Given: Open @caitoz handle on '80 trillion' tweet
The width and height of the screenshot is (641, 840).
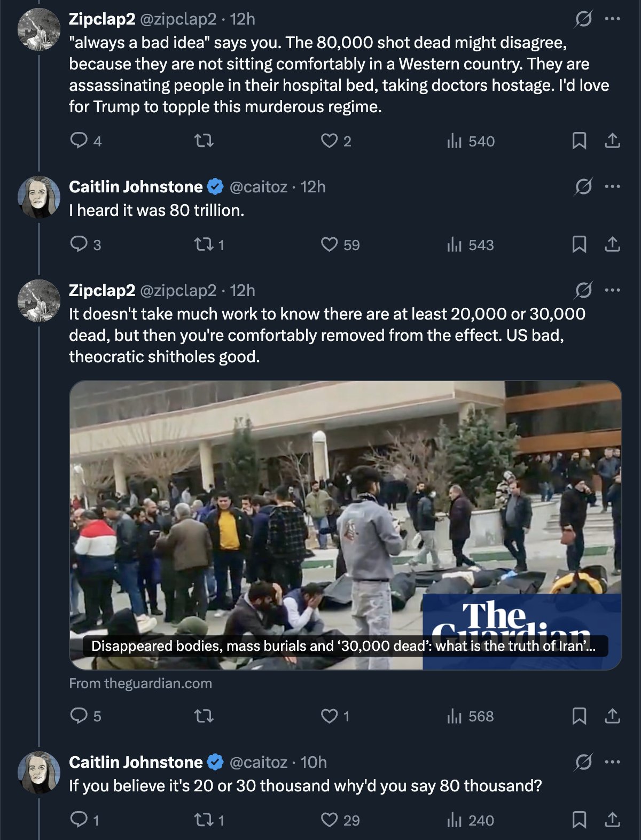Looking at the screenshot, I should [259, 187].
